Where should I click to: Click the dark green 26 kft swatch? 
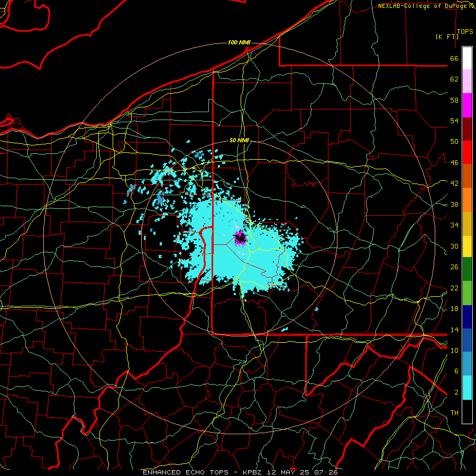click(x=467, y=269)
